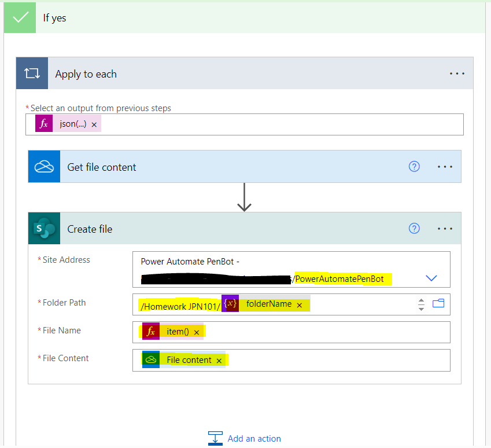This screenshot has width=491, height=448.
Task: Collapse the Create file card header
Action: pyautogui.click(x=231, y=229)
